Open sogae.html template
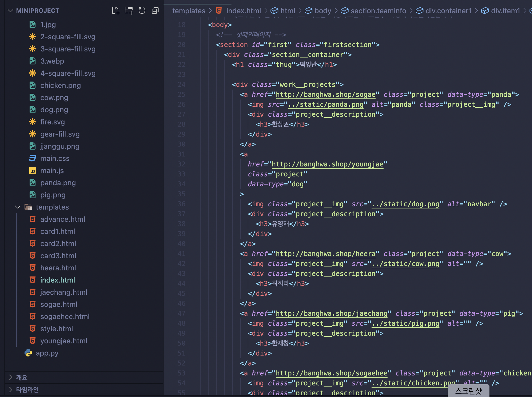Screen dimensions: 532x397 pos(59,304)
